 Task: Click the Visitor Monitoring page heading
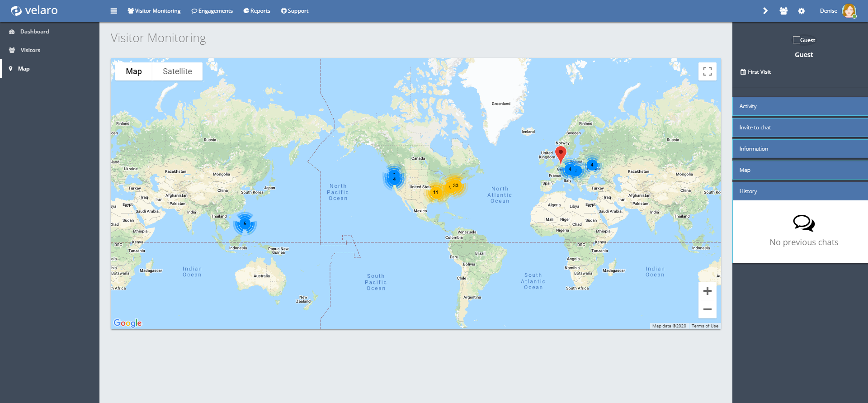[x=158, y=38]
